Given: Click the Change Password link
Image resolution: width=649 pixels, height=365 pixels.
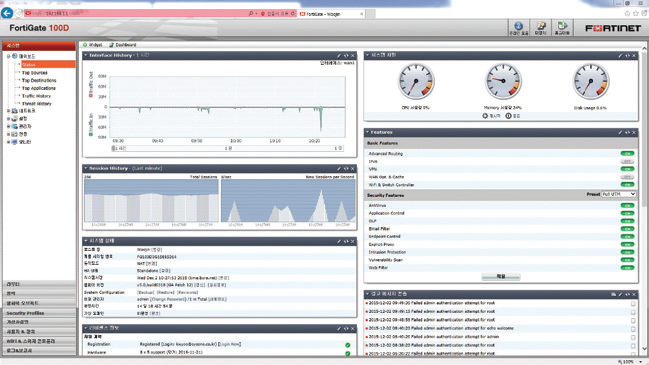Looking at the screenshot, I should click(x=168, y=299).
